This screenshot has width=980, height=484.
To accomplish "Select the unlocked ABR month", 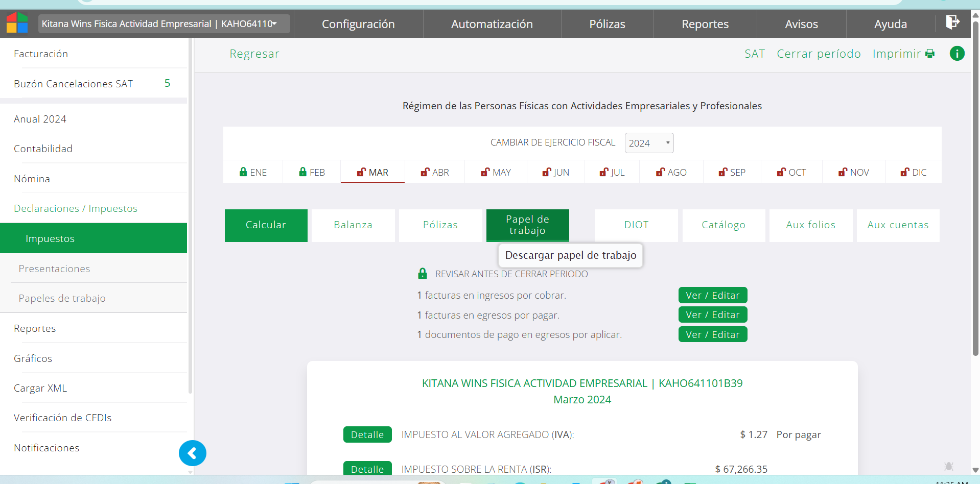I will tap(435, 173).
